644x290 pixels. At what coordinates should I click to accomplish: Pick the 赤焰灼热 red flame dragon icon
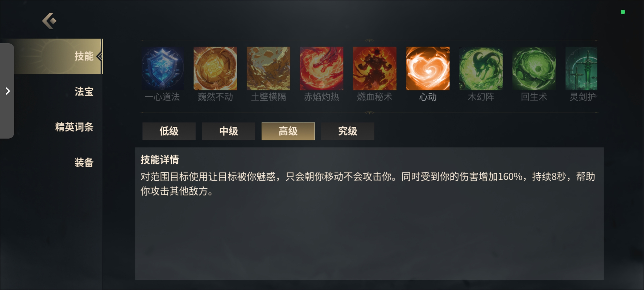321,68
